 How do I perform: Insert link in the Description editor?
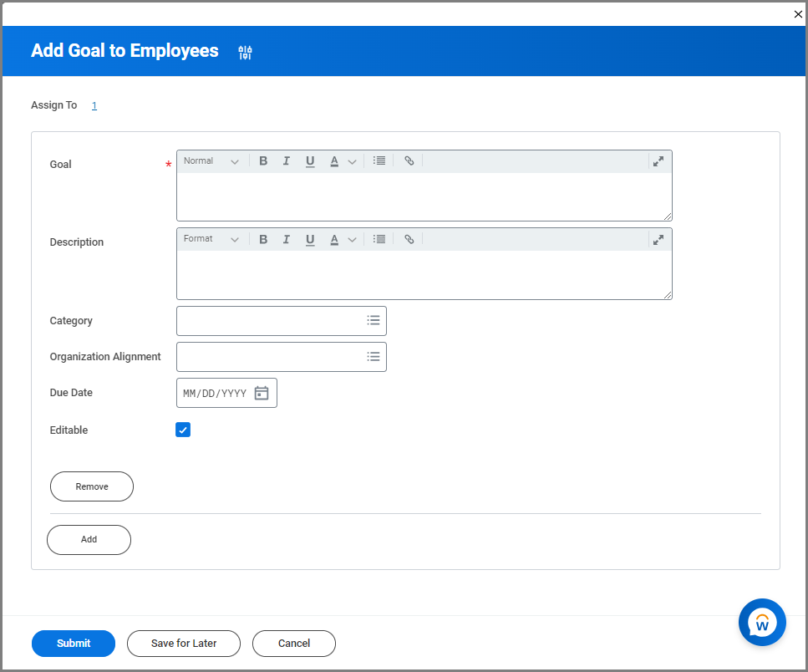click(x=409, y=239)
